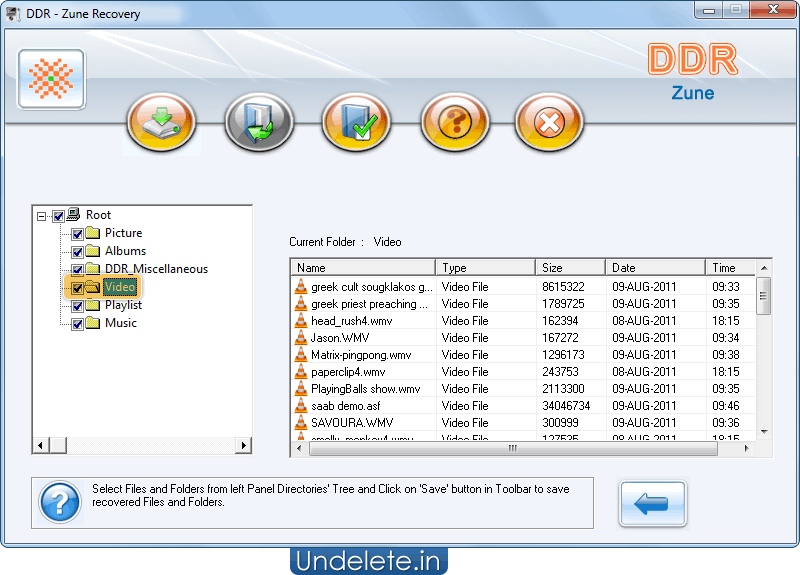Screen dimensions: 800x575
Task: Open Help using the orange question mark button
Action: point(455,122)
